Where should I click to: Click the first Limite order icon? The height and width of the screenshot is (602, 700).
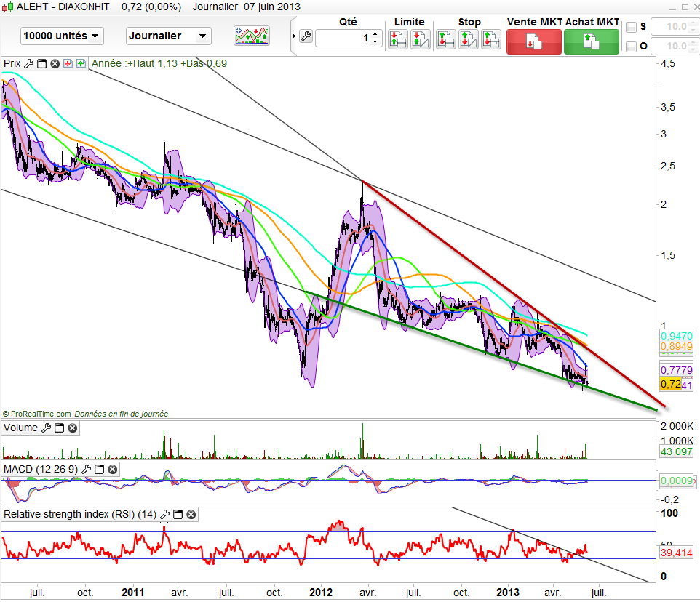tap(397, 39)
